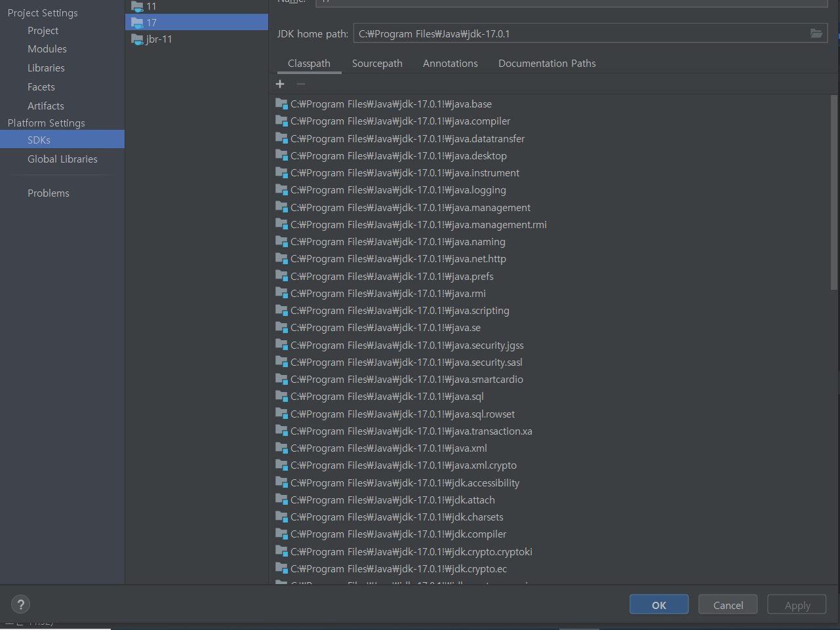The image size is (840, 630).
Task: Select the 17 SDK entry
Action: [197, 23]
